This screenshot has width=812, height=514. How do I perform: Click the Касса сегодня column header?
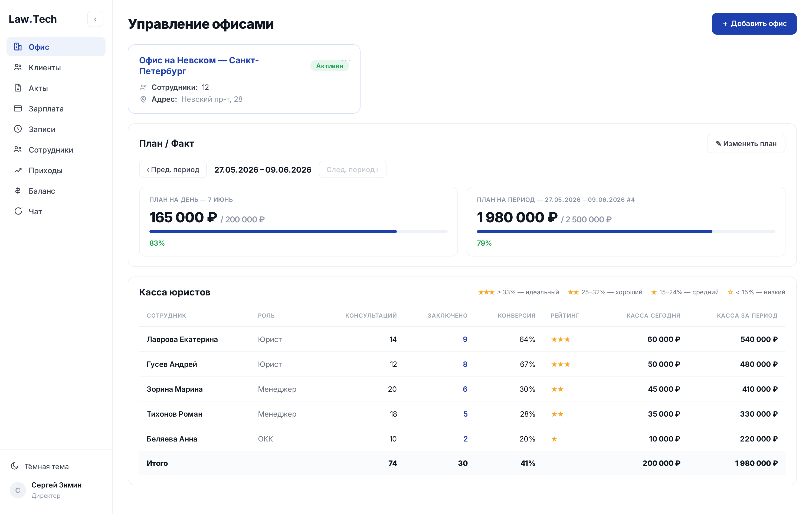653,315
